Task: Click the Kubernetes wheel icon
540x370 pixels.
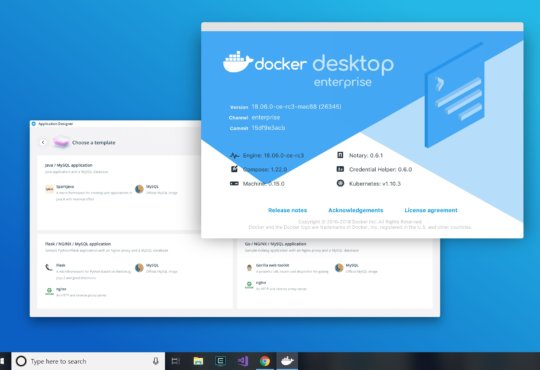Action: (340, 183)
